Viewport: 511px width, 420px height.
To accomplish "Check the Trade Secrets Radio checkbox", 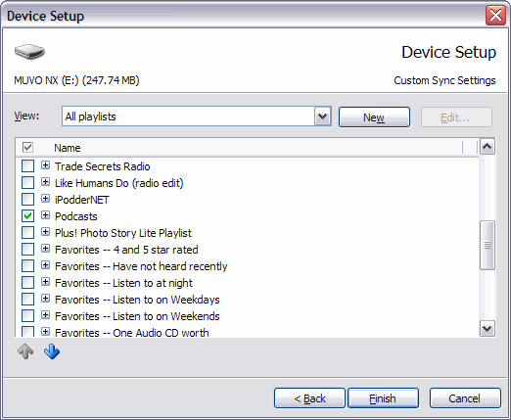I will coord(27,165).
